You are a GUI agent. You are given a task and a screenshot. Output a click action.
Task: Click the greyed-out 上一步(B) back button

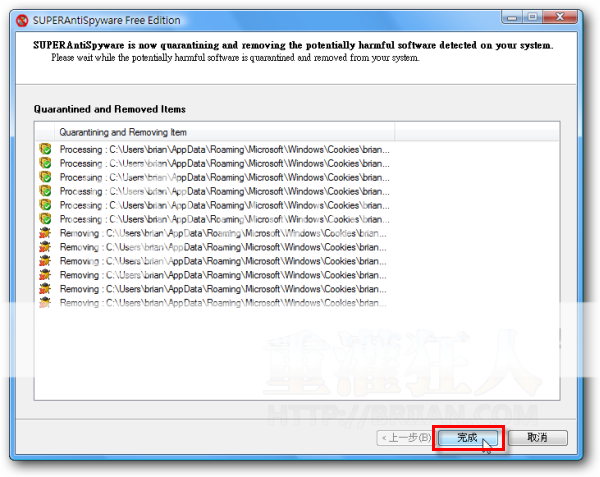click(x=404, y=438)
